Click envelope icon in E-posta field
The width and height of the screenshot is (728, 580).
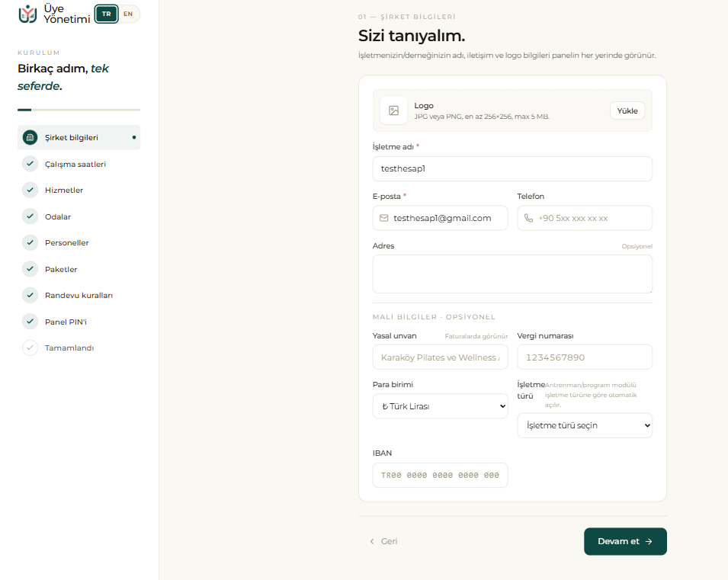click(384, 218)
